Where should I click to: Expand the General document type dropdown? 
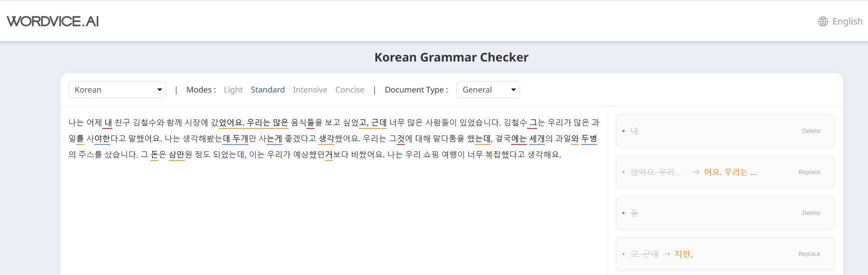point(488,90)
